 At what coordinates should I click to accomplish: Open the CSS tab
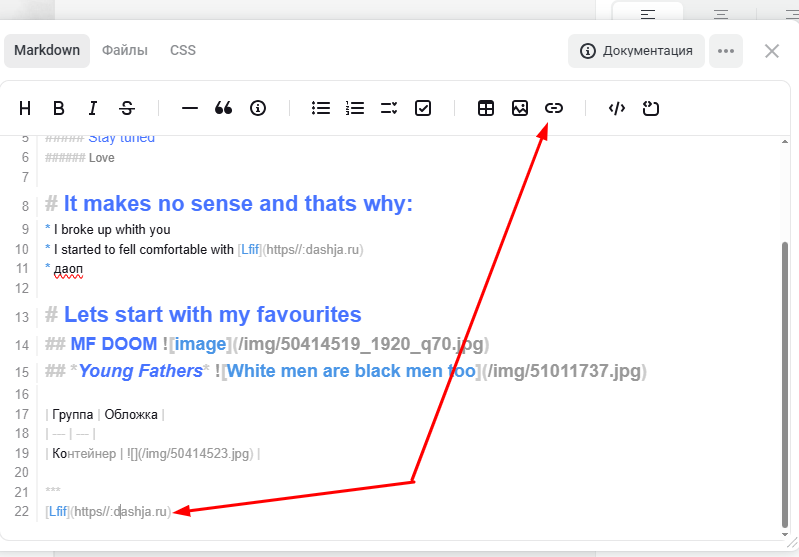point(183,50)
